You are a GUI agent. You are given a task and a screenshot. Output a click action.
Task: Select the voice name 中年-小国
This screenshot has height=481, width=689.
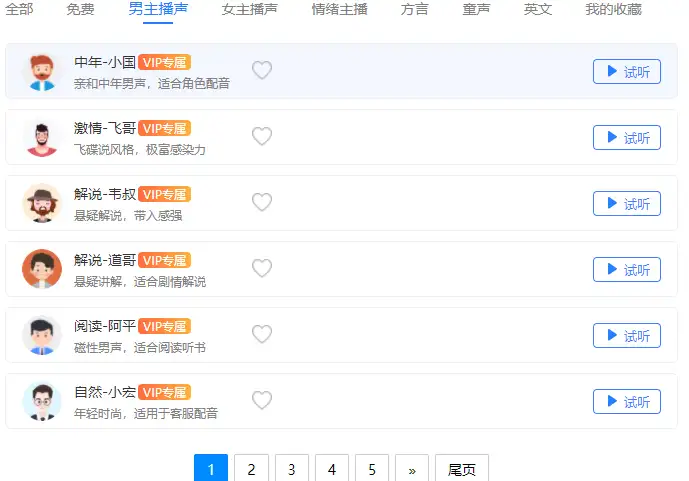point(105,62)
